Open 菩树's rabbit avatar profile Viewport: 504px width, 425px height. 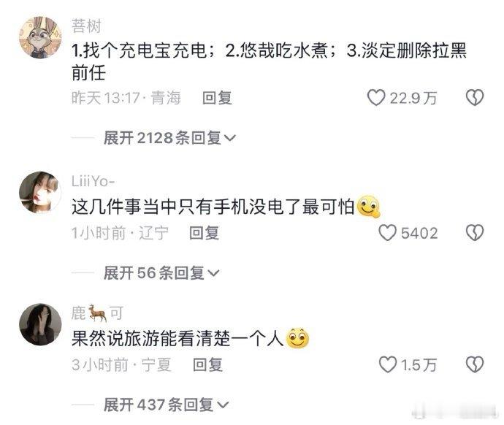click(x=40, y=37)
